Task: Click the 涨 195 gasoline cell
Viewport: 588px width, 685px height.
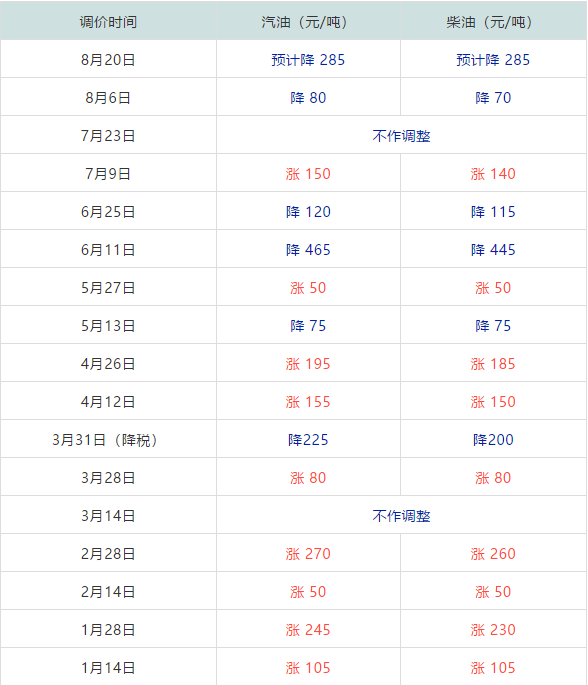Action: click(x=308, y=364)
